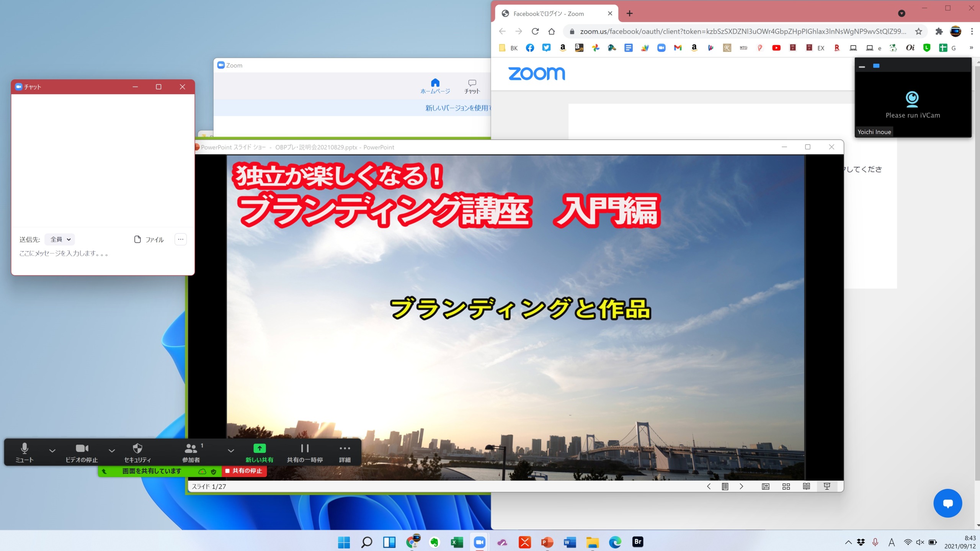Click スライド 1/27 slide counter text

(209, 486)
